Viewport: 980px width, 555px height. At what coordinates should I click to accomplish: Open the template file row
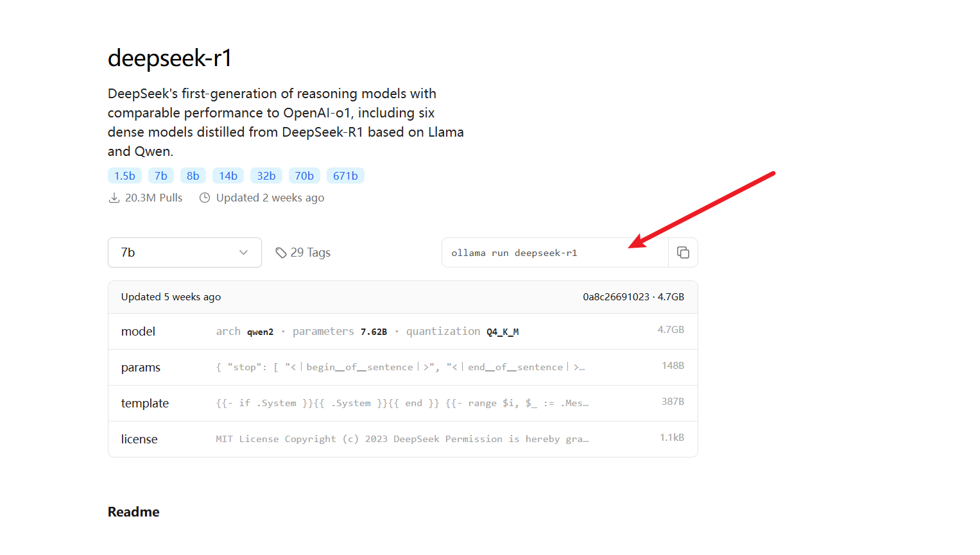pyautogui.click(x=403, y=404)
